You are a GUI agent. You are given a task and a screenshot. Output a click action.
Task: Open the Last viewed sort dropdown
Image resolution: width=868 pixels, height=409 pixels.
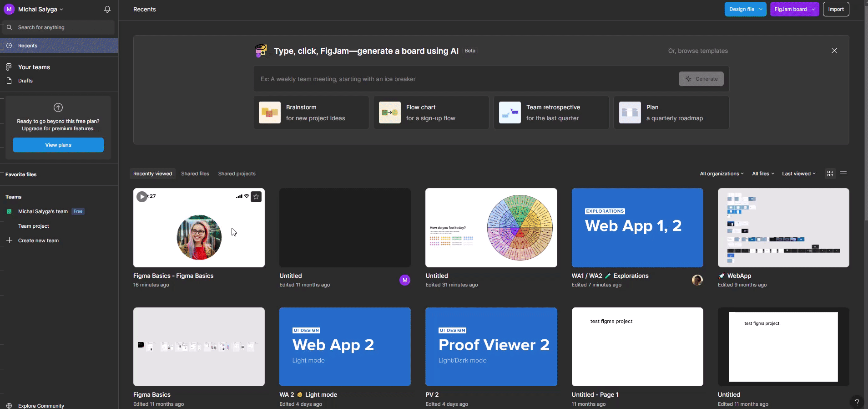click(799, 174)
